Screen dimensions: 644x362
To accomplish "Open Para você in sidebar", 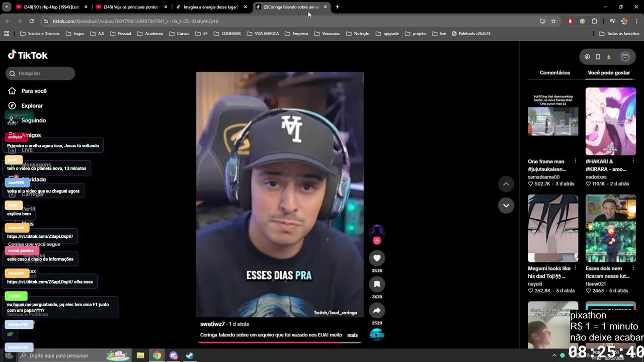I will coord(34,91).
